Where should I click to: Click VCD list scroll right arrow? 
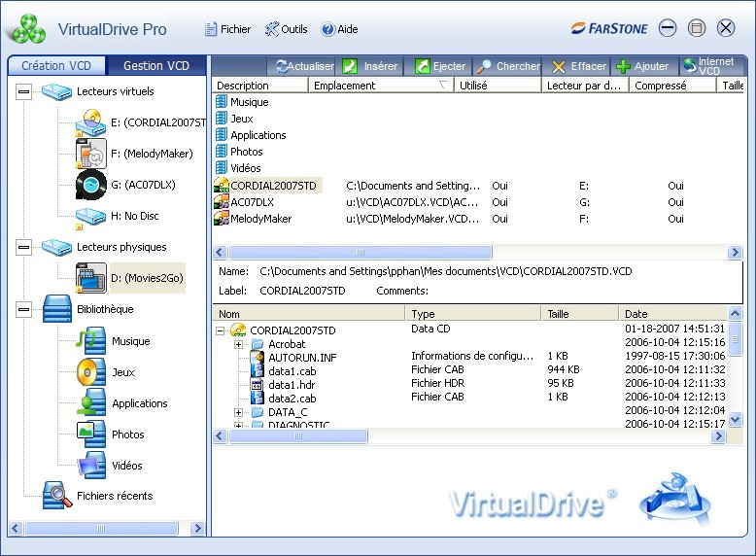pyautogui.click(x=735, y=252)
